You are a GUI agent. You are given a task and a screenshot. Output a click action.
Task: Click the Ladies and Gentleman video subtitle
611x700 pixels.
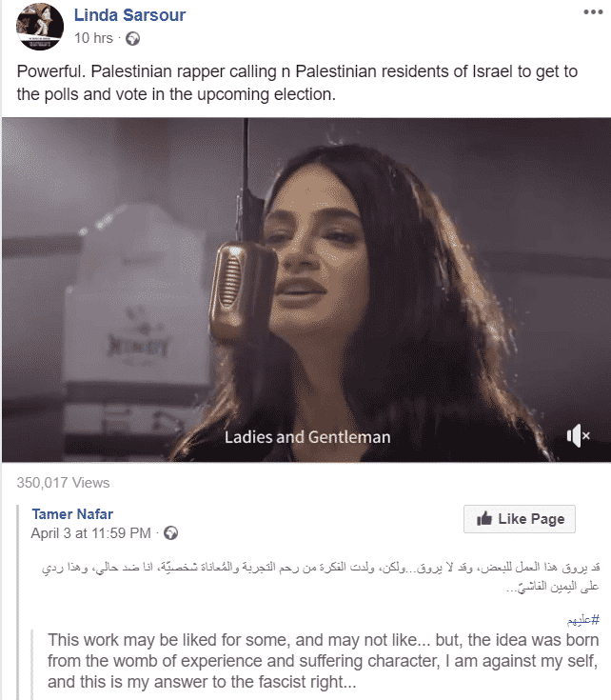point(307,437)
